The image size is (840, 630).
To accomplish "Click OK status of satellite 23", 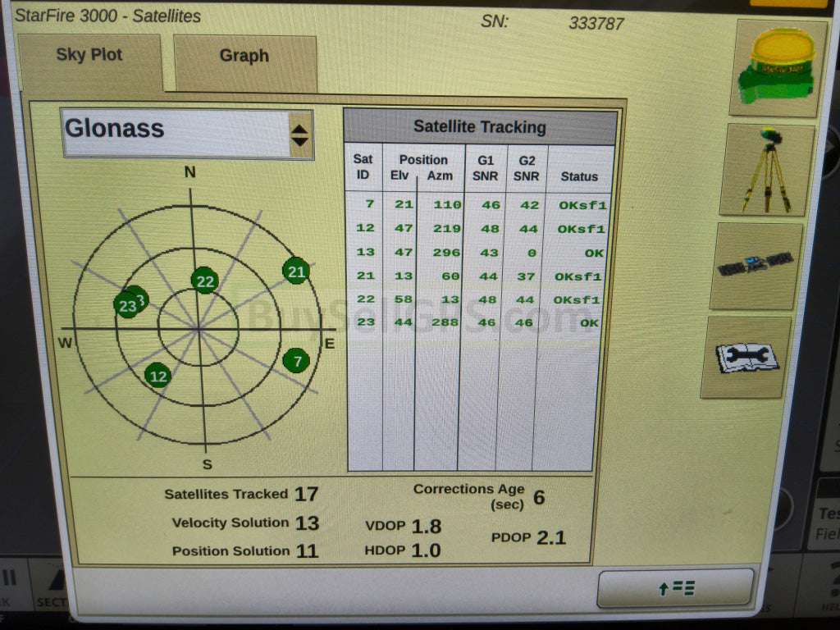I will point(589,323).
